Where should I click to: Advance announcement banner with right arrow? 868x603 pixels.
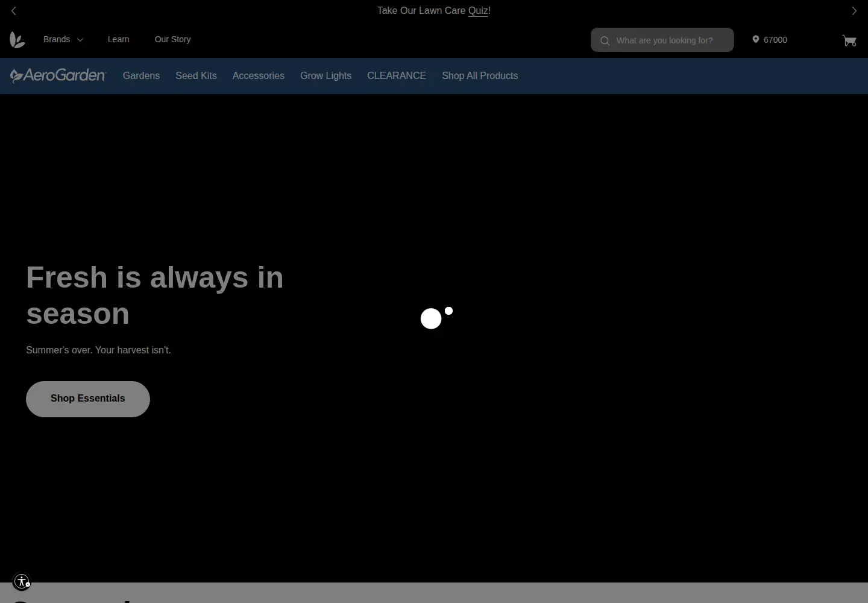(854, 11)
